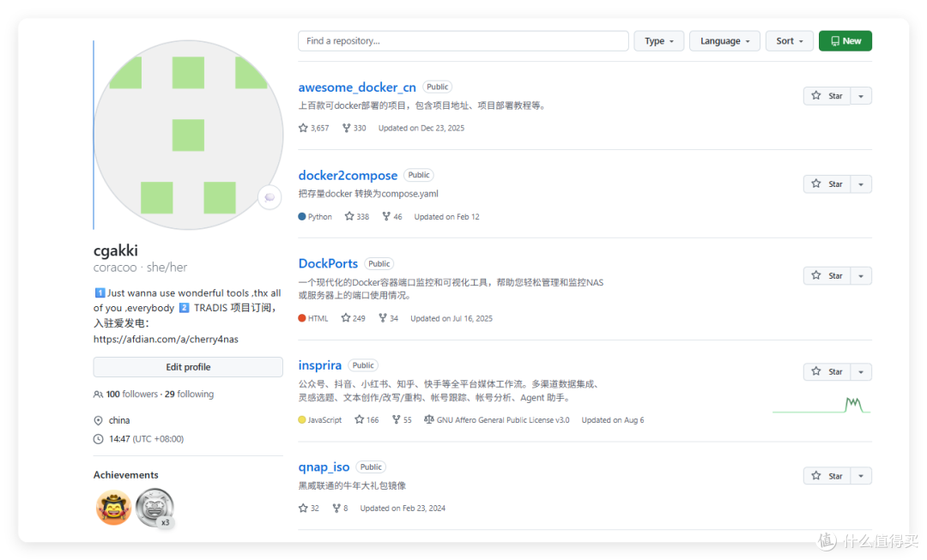
Task: Click the license scale icon on insprira
Action: coord(428,419)
